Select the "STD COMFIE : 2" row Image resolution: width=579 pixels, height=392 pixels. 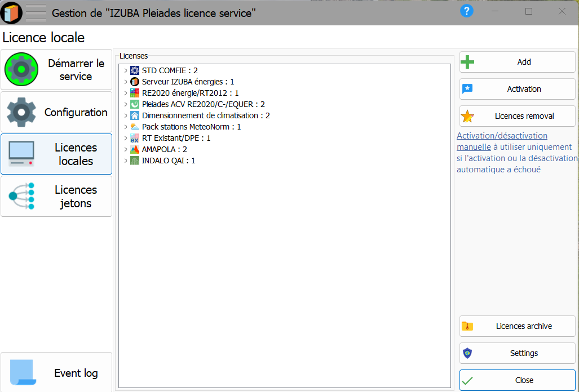(170, 70)
